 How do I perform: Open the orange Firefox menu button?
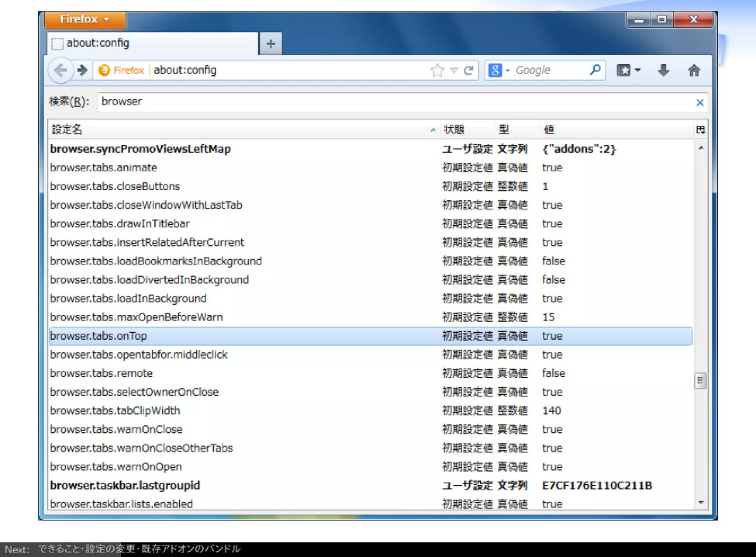85,20
